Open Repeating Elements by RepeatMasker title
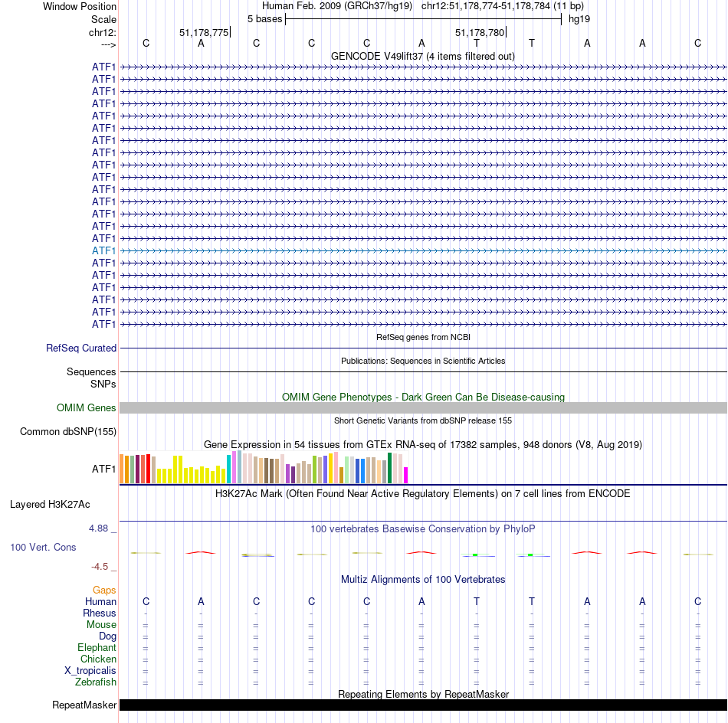This screenshot has height=723, width=728. pos(423,694)
